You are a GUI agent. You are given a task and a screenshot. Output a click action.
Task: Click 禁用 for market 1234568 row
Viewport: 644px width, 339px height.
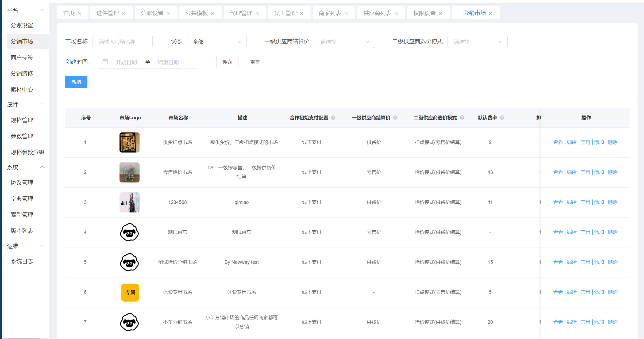(x=585, y=202)
